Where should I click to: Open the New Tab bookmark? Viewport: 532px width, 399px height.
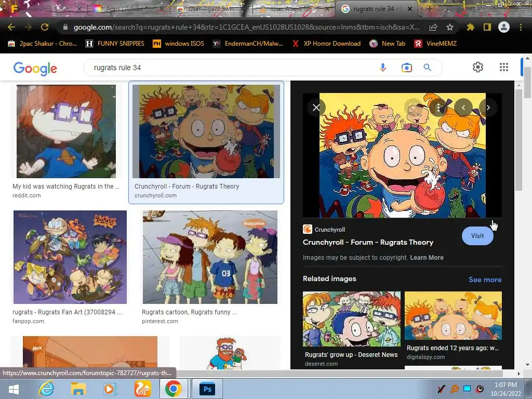pos(388,44)
